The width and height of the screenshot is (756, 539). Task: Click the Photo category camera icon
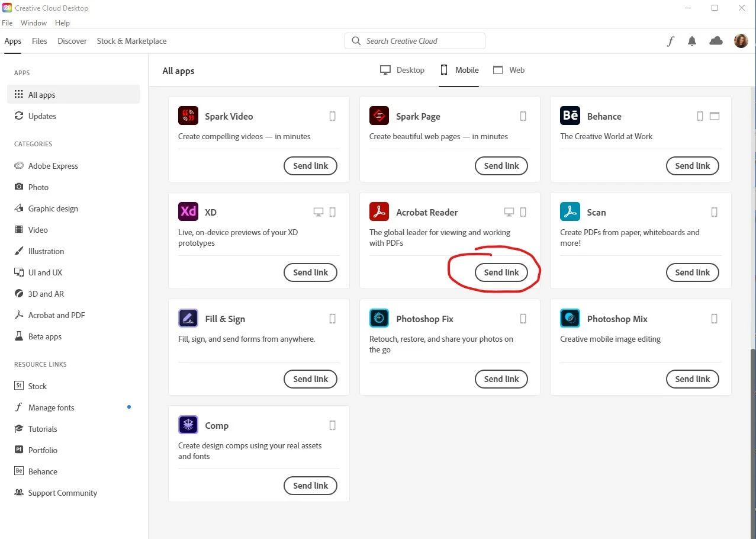[19, 187]
